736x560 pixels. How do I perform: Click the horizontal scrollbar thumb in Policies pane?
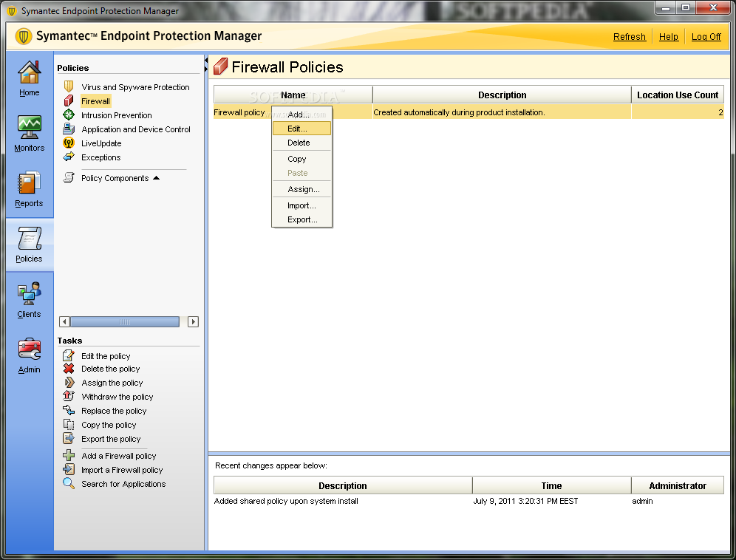point(125,321)
